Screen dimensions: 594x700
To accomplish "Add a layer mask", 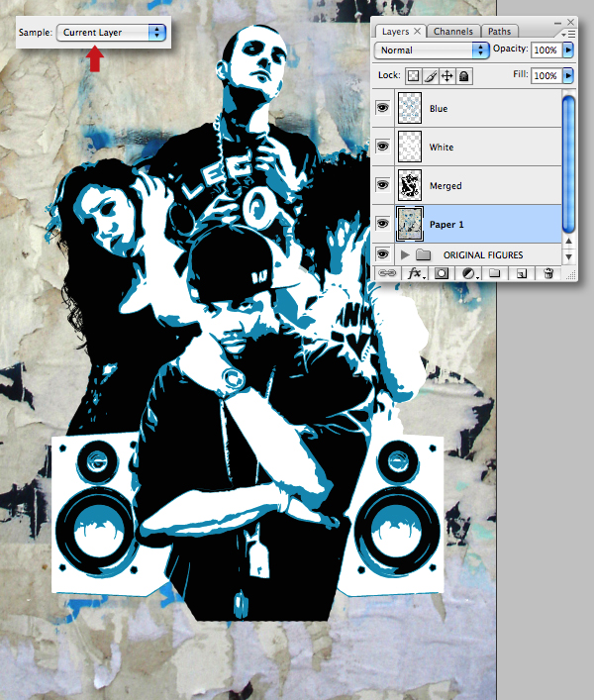I will click(x=442, y=272).
